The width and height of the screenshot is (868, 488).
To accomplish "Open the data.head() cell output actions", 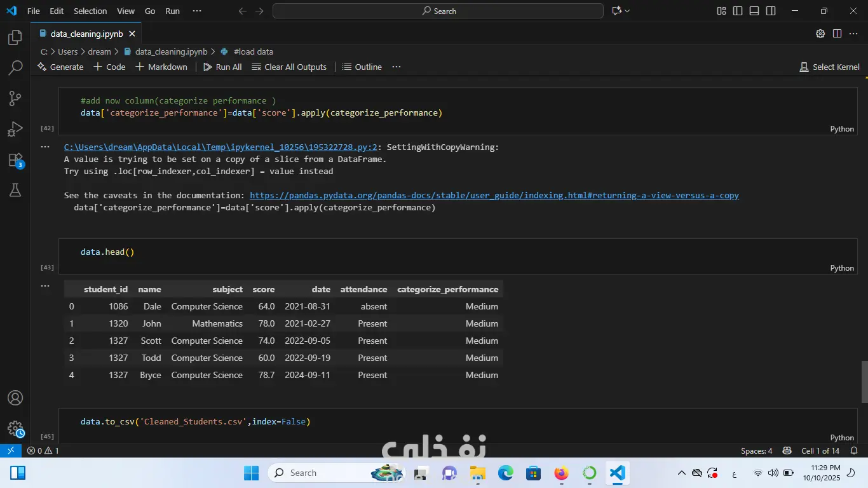I will (45, 286).
